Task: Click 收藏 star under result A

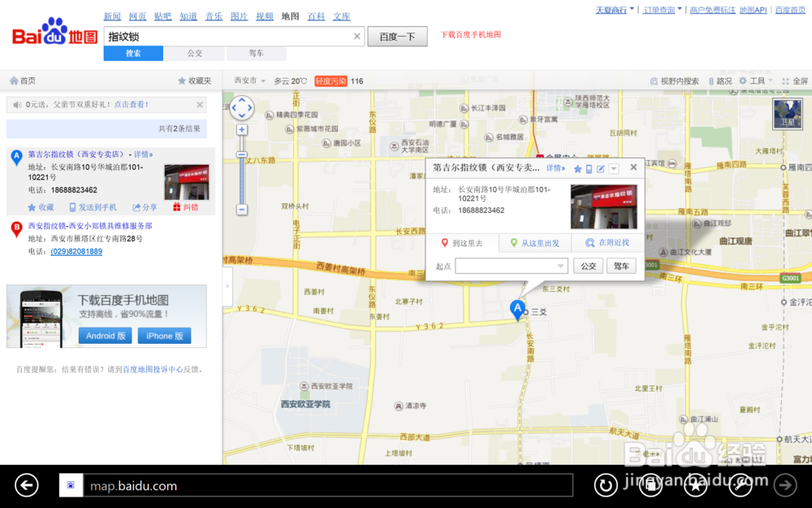Action: [41, 207]
